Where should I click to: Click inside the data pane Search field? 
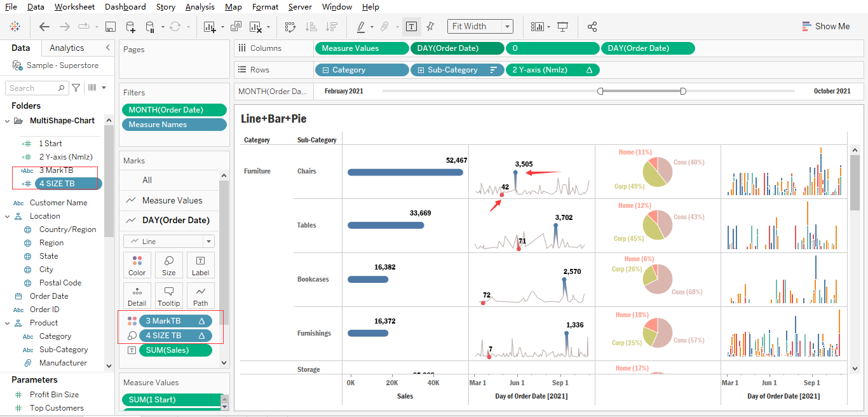pyautogui.click(x=36, y=87)
